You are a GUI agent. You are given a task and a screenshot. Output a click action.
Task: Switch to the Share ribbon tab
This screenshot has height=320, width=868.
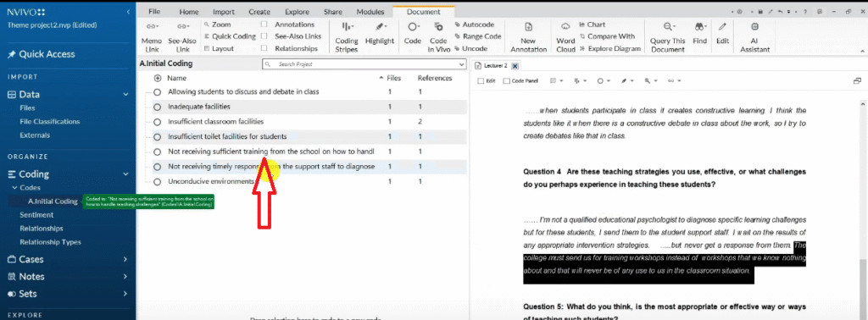point(332,12)
